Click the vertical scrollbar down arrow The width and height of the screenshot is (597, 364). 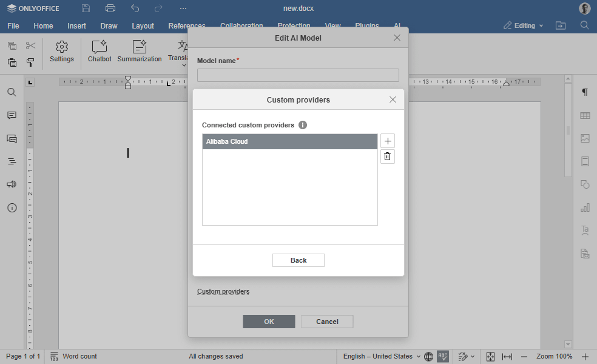tap(568, 344)
